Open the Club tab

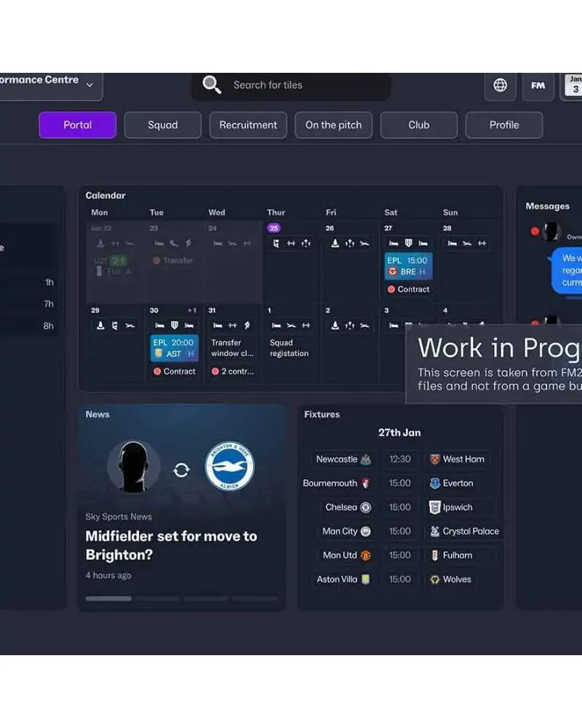coord(418,125)
